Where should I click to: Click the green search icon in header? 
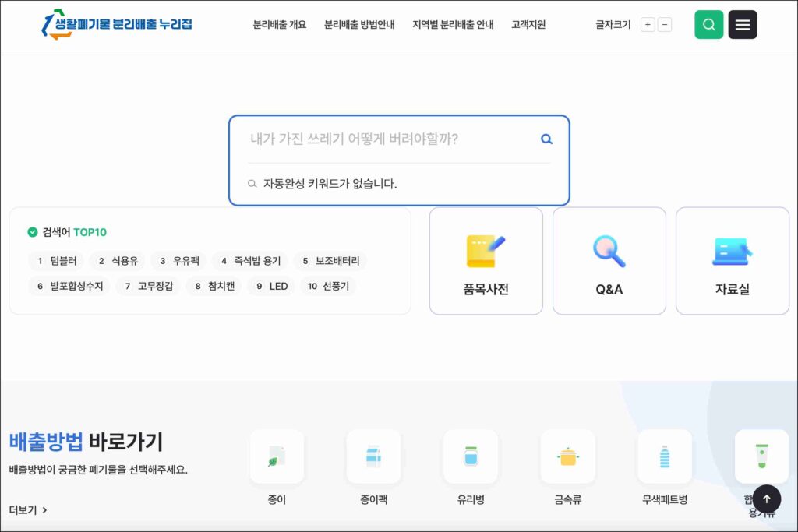pos(708,25)
